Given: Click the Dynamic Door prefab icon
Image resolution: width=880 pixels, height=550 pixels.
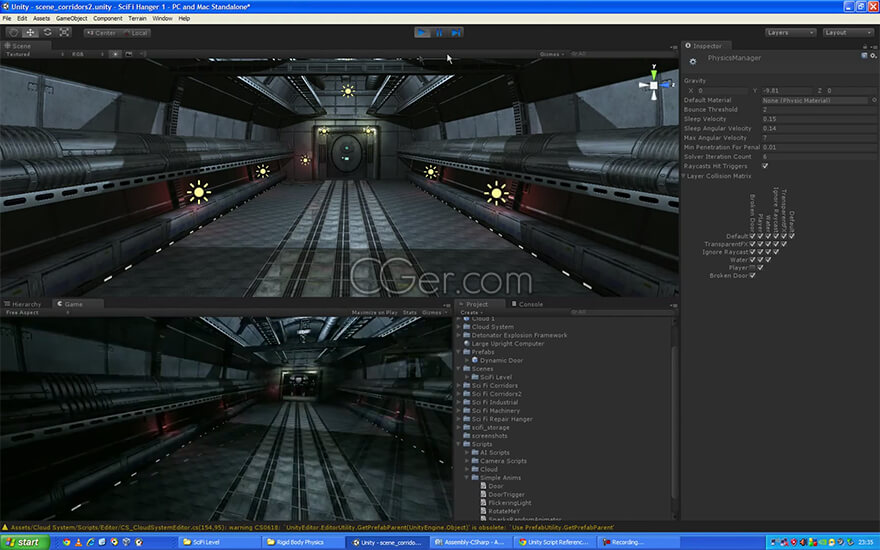Looking at the screenshot, I should [475, 360].
